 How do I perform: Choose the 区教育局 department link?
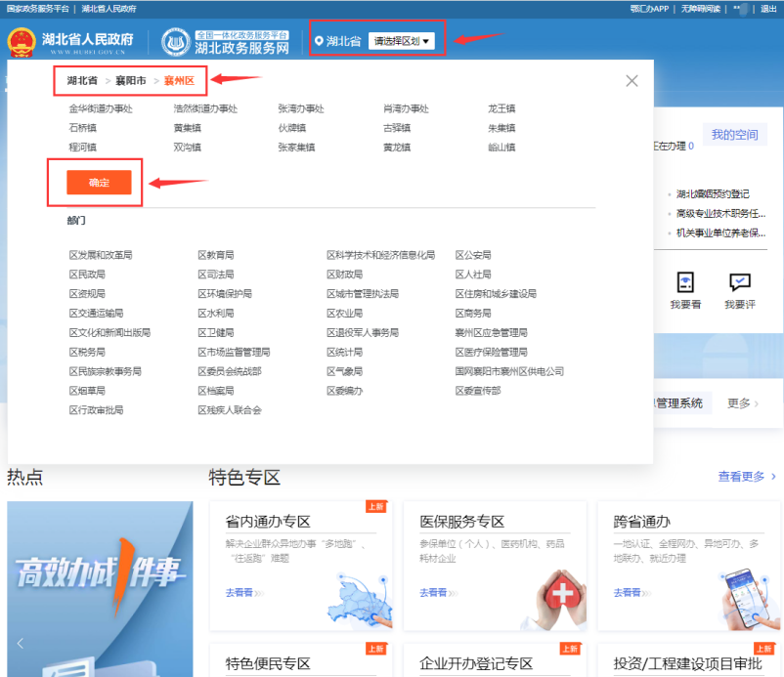click(x=216, y=255)
